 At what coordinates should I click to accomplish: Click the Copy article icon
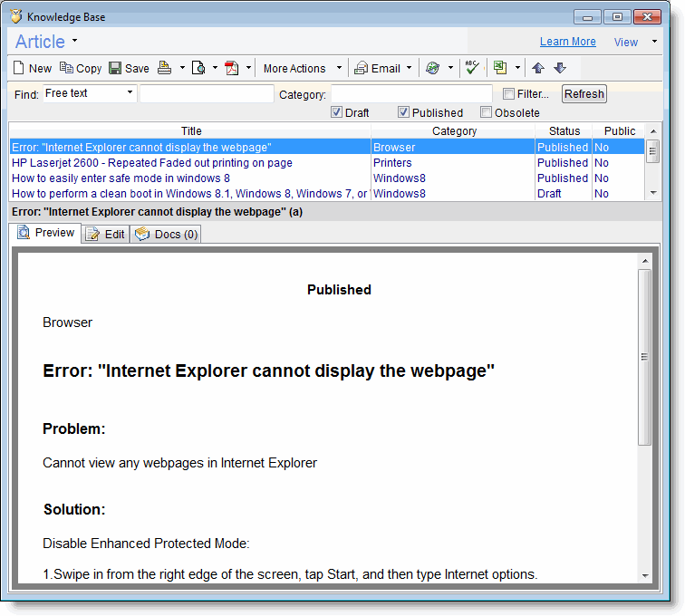pyautogui.click(x=81, y=68)
